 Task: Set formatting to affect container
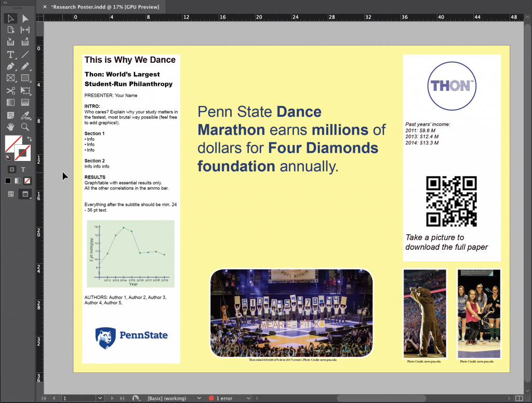click(12, 169)
